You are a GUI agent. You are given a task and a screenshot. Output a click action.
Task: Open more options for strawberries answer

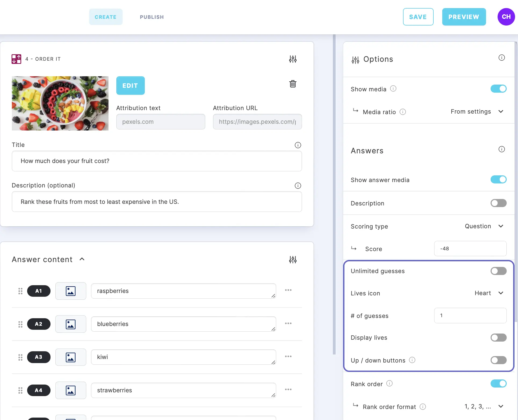click(x=288, y=389)
